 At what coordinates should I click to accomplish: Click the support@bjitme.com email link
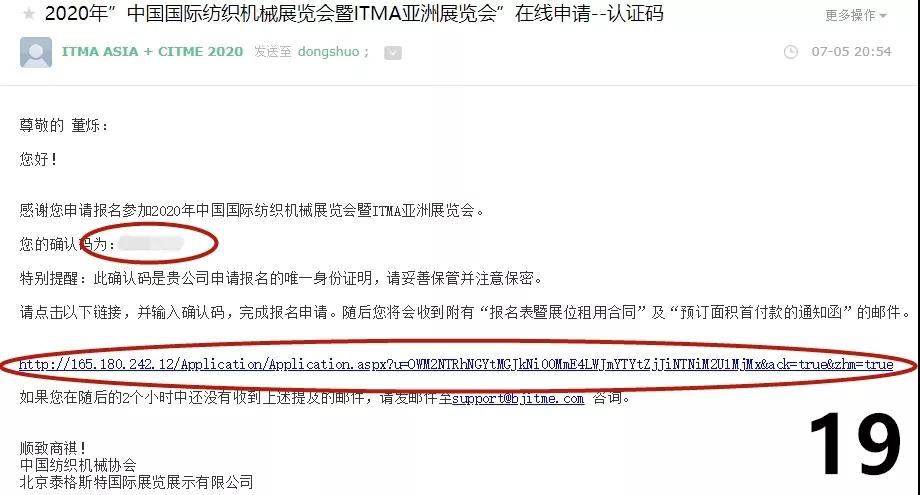coord(518,399)
